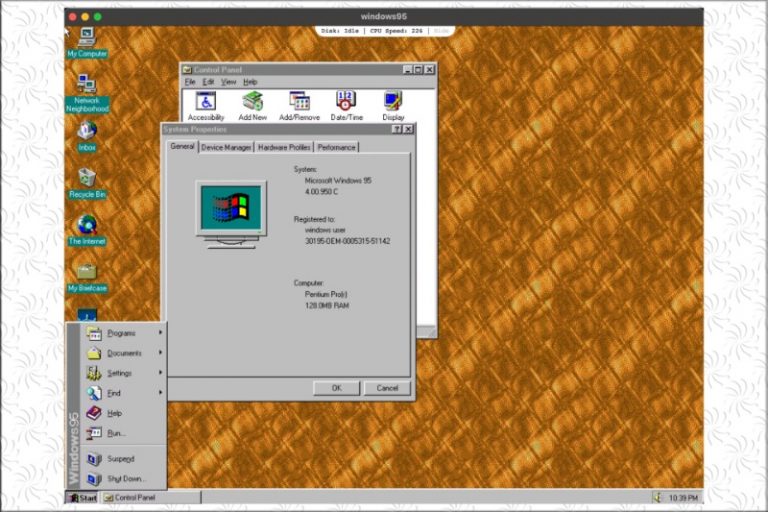Open the View menu in Control Panel
The height and width of the screenshot is (512, 768).
click(x=228, y=82)
